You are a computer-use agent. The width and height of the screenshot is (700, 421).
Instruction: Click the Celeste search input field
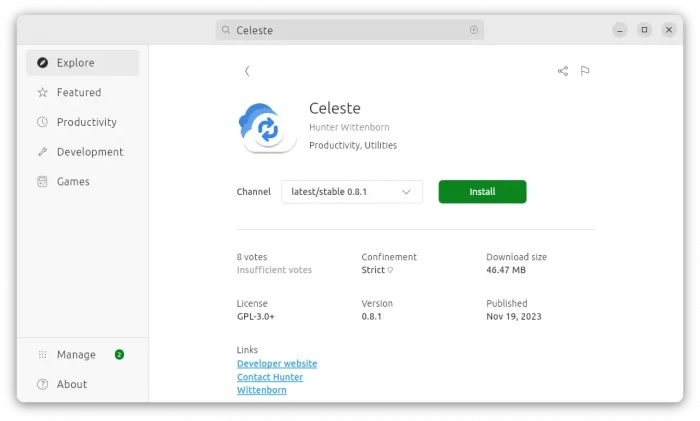(x=350, y=30)
